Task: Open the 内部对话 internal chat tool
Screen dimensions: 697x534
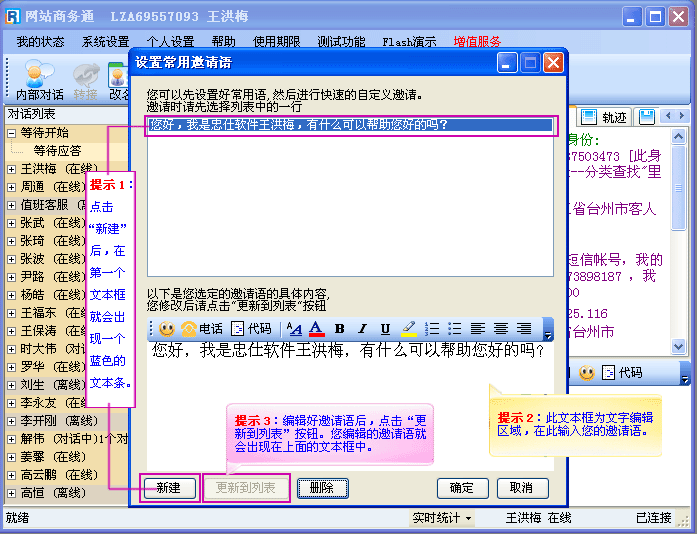Action: tap(40, 80)
